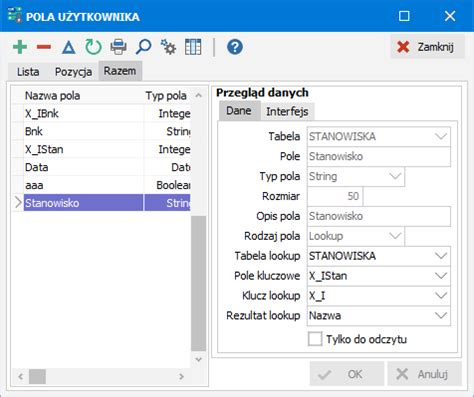The height and width of the screenshot is (397, 474).
Task: Select the Stanowisko field row
Action: pyautogui.click(x=101, y=203)
